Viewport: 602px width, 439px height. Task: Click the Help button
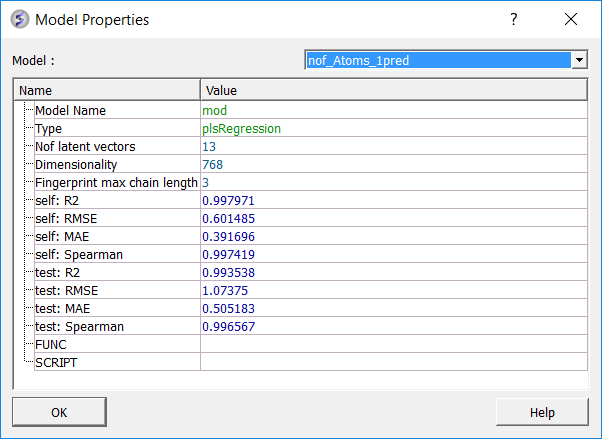pos(542,412)
